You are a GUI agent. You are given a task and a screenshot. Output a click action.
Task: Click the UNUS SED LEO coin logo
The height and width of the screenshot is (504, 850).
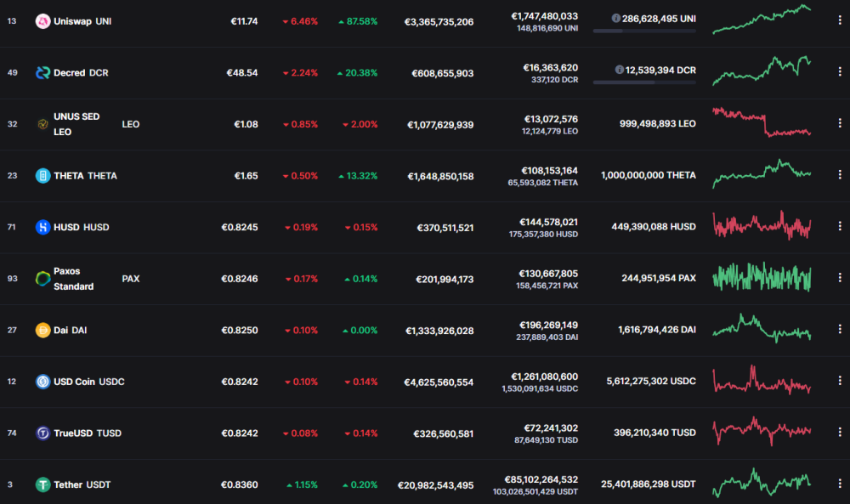(42, 124)
